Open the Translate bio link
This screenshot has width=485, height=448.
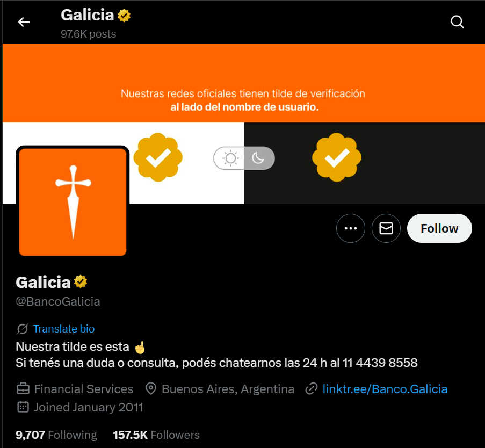click(x=64, y=329)
